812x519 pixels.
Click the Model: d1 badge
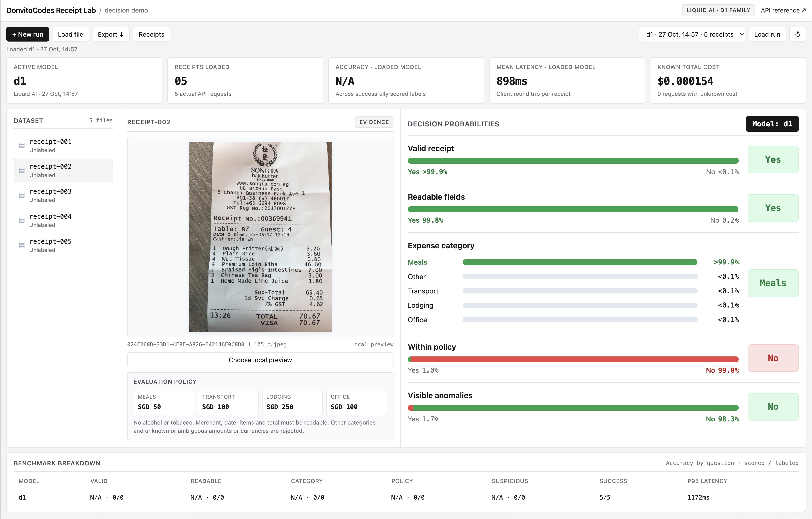point(772,124)
